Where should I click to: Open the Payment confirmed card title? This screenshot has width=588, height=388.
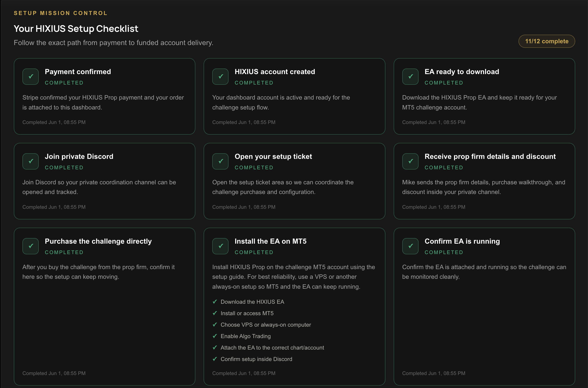78,72
